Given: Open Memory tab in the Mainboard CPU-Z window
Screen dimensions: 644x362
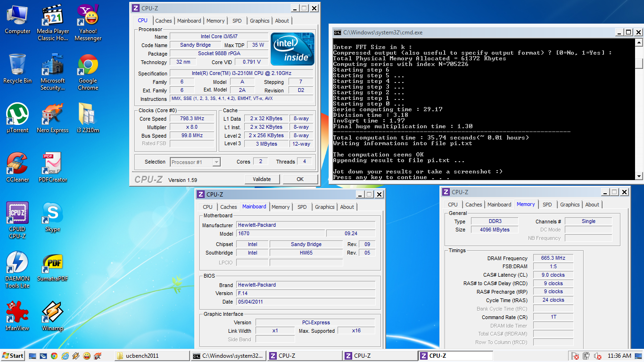Looking at the screenshot, I should [281, 207].
